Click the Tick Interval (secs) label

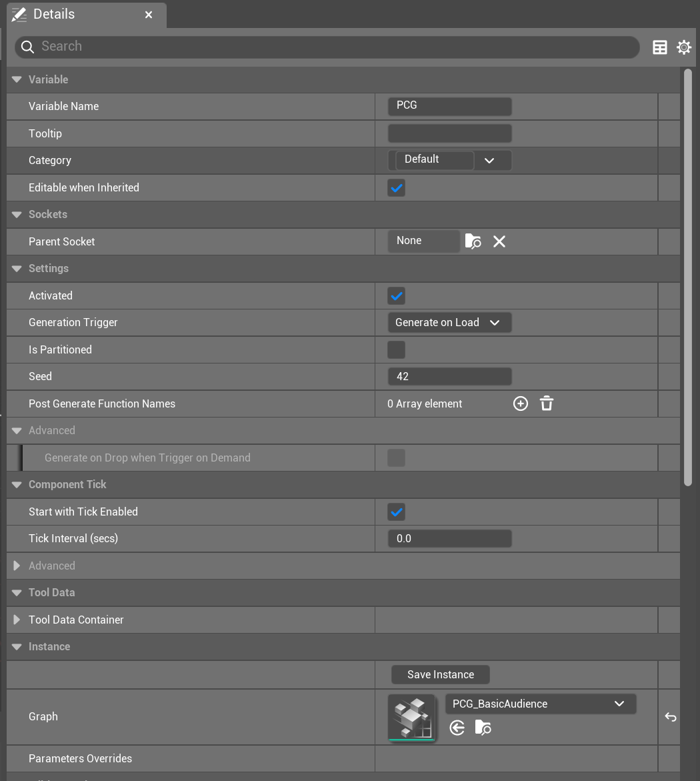coord(73,539)
